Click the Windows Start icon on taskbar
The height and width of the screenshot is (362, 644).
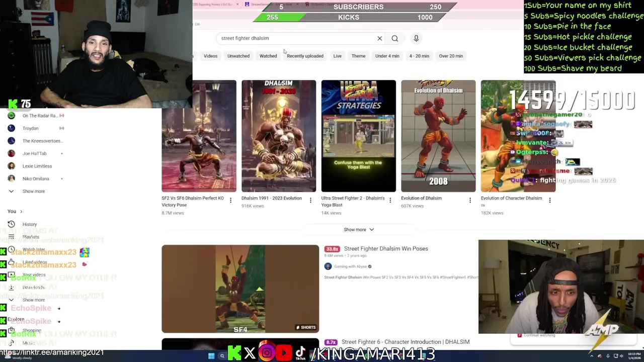[211, 356]
